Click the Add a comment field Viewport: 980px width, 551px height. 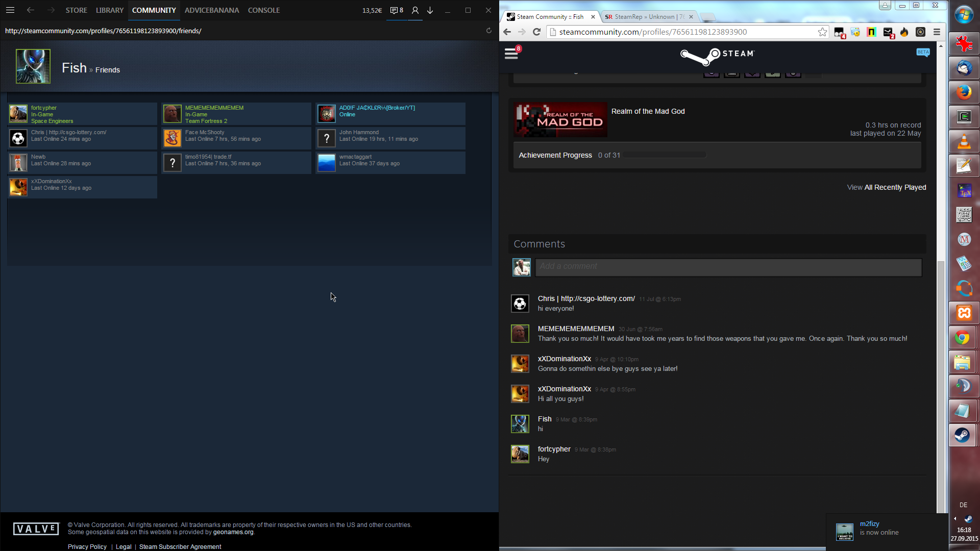point(728,266)
